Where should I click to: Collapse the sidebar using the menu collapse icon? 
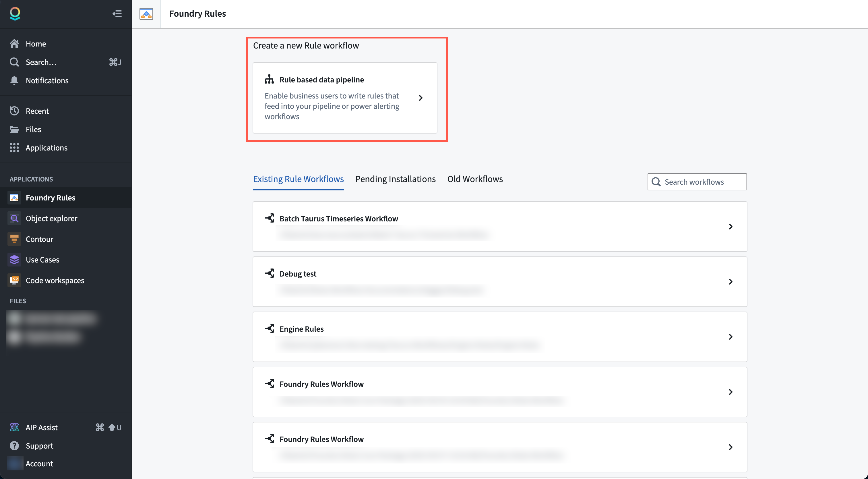coord(117,14)
